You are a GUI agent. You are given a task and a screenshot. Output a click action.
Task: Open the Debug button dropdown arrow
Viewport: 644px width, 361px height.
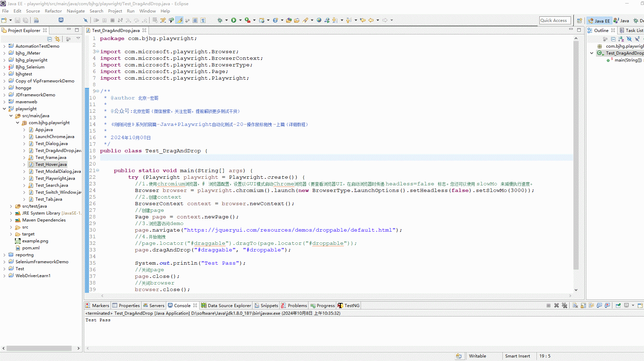(x=226, y=20)
